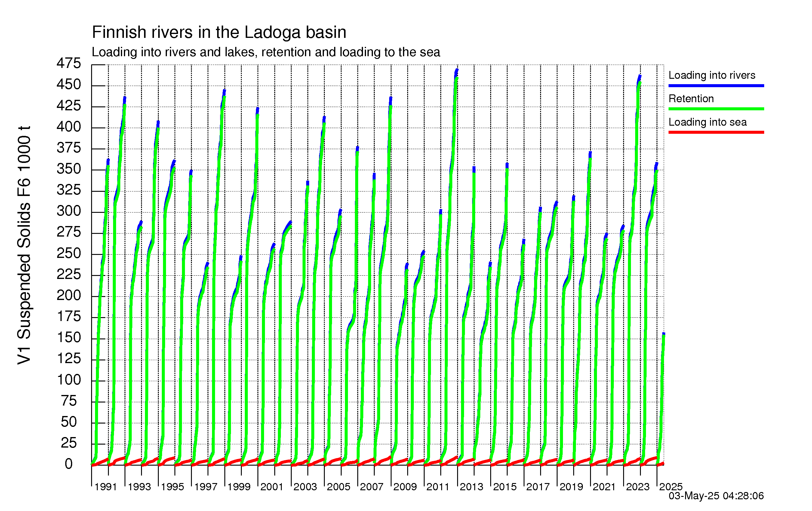Screen dimensions: 812x511
Task: Click the x-axis year label 2023
Action: pyautogui.click(x=638, y=487)
